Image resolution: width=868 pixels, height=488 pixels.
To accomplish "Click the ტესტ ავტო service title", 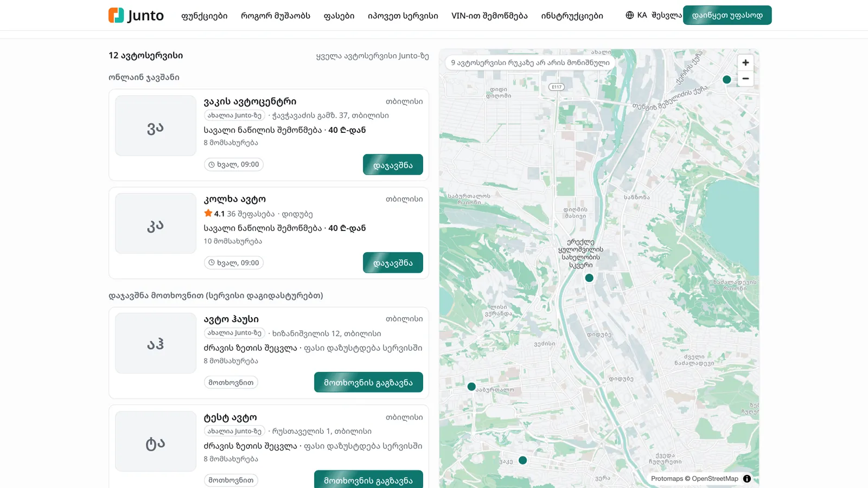I will tap(231, 418).
